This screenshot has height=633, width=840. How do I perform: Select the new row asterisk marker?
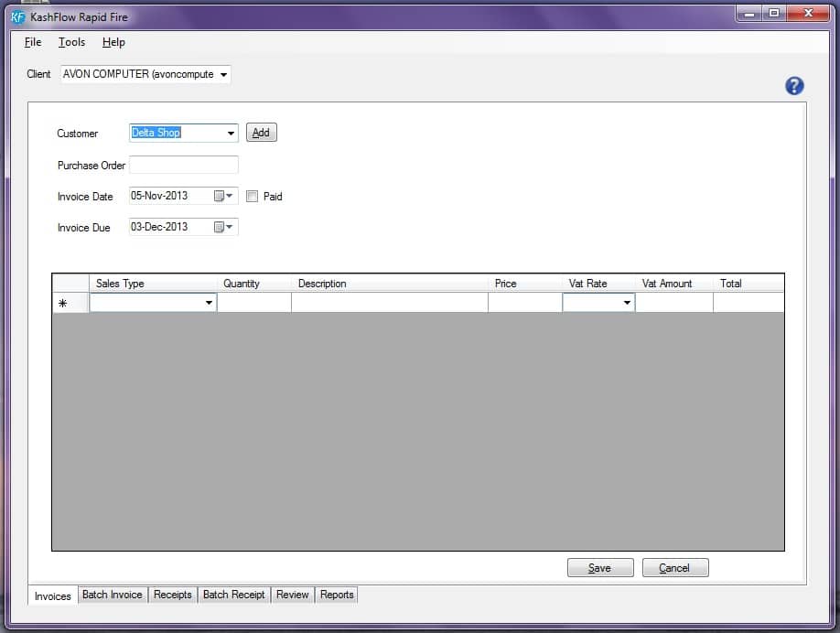coord(62,303)
